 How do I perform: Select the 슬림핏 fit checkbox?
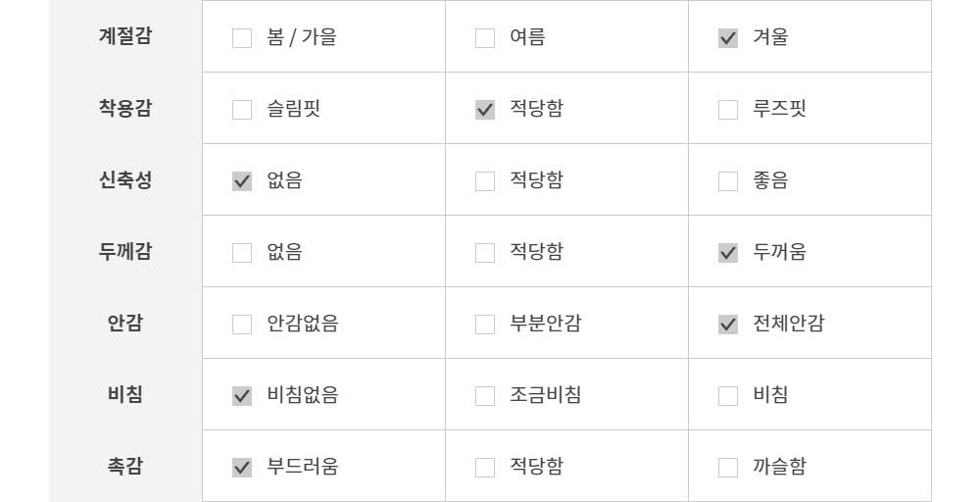pyautogui.click(x=242, y=110)
